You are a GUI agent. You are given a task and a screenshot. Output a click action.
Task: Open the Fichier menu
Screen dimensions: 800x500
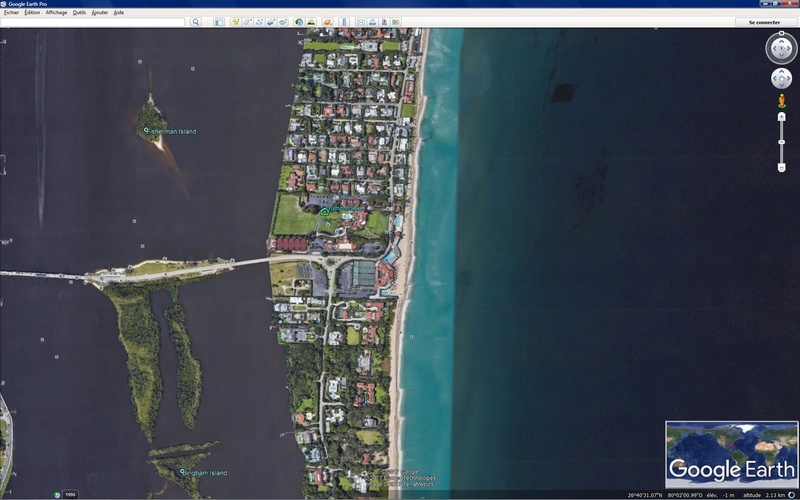click(11, 12)
